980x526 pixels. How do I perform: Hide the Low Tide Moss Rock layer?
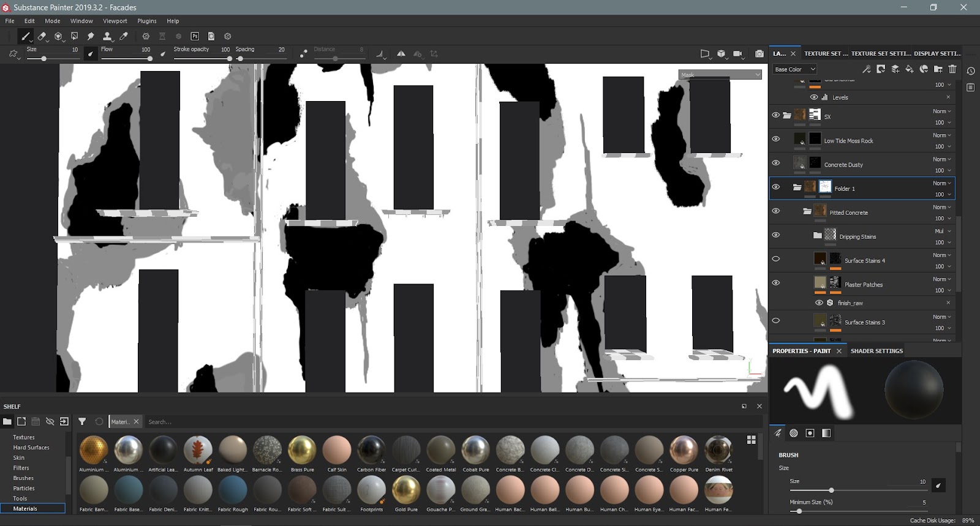click(775, 139)
